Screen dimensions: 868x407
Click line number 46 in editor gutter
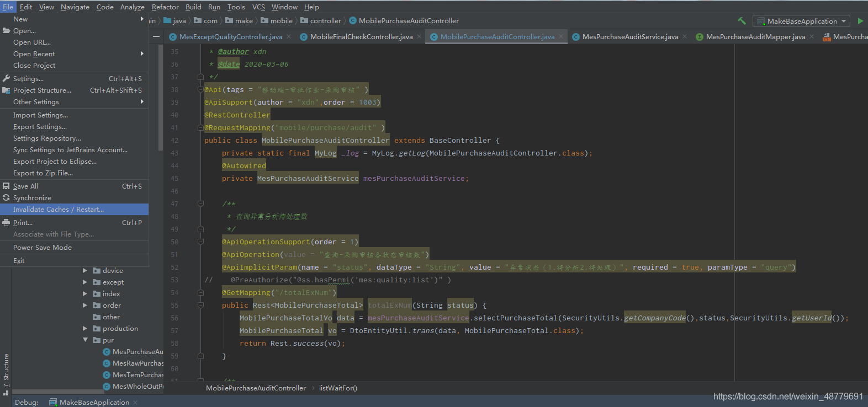(174, 191)
